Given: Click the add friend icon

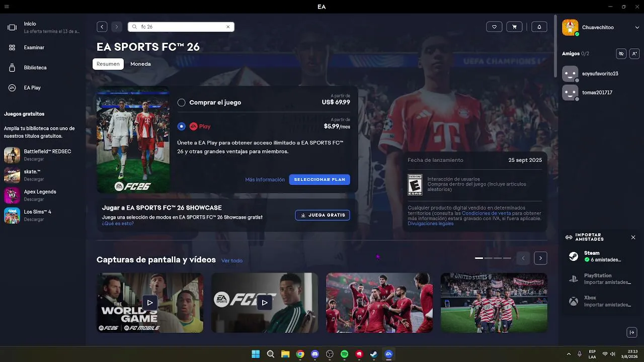Looking at the screenshot, I should point(634,53).
